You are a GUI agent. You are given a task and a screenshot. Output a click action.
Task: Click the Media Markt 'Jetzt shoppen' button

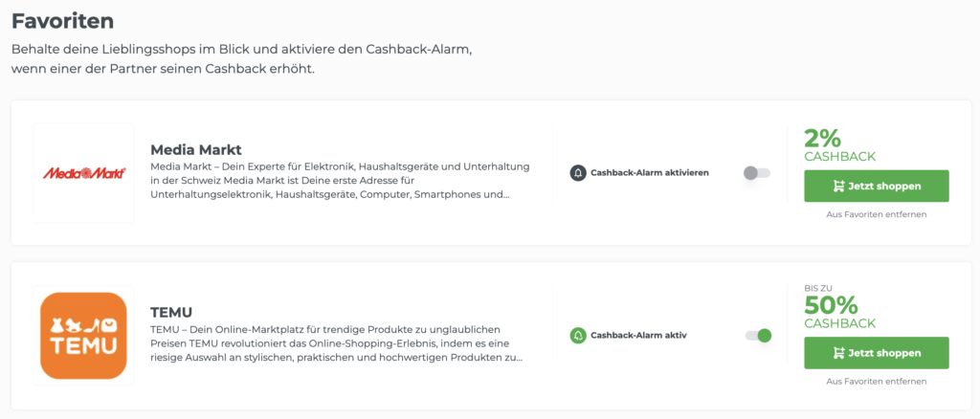coord(877,187)
